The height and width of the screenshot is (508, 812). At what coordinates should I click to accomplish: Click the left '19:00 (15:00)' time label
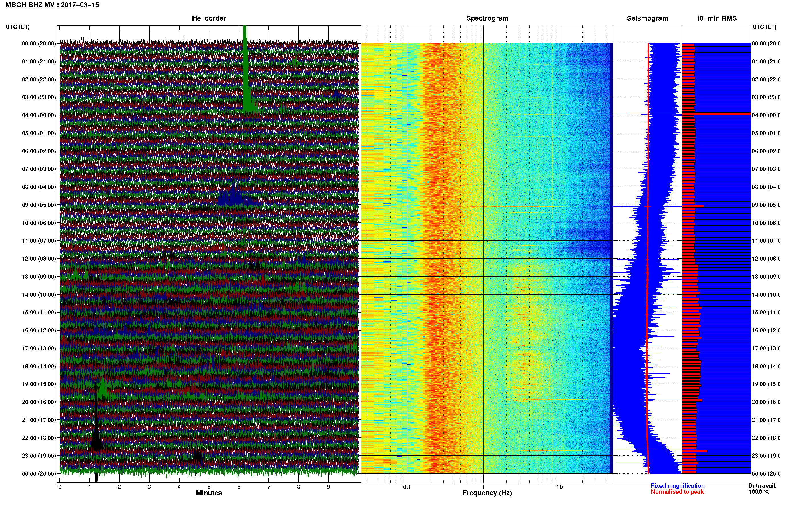point(39,384)
